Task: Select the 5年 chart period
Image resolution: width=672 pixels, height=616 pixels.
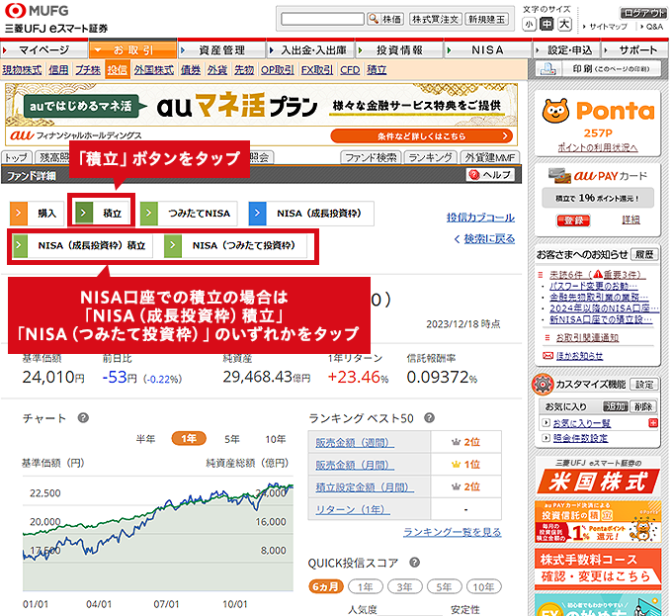Action: [x=232, y=439]
